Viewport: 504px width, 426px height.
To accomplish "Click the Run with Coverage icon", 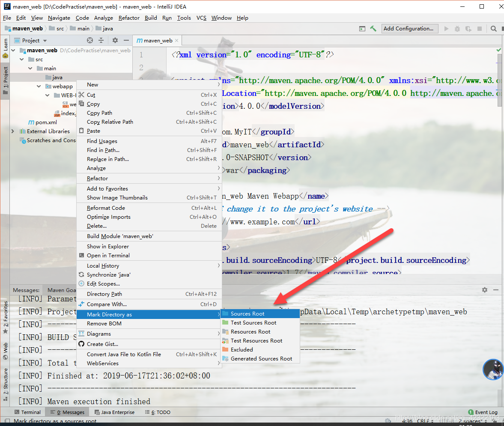I will (x=468, y=29).
